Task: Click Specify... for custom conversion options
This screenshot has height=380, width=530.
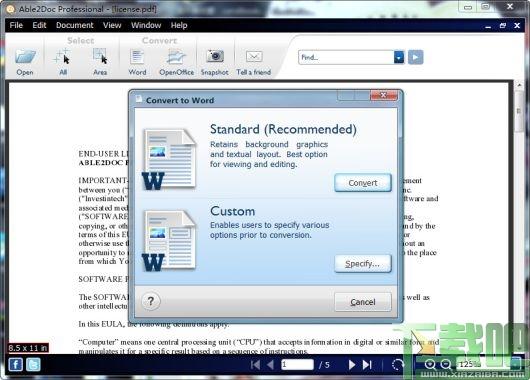Action: point(363,264)
